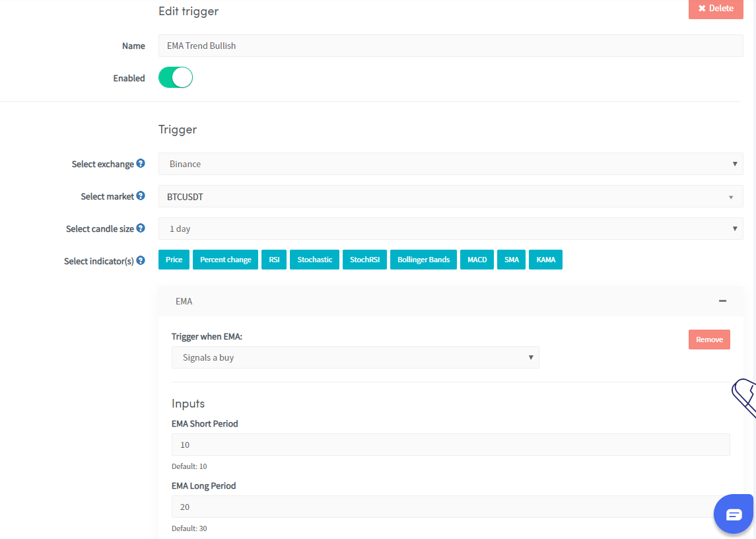This screenshot has height=539, width=756.
Task: Open the chat support bubble
Action: click(x=734, y=514)
